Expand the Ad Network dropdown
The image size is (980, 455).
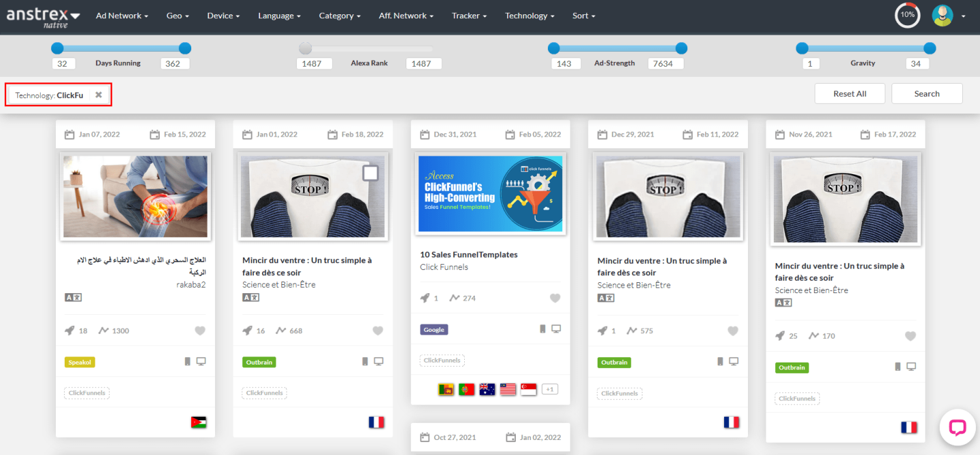click(122, 16)
